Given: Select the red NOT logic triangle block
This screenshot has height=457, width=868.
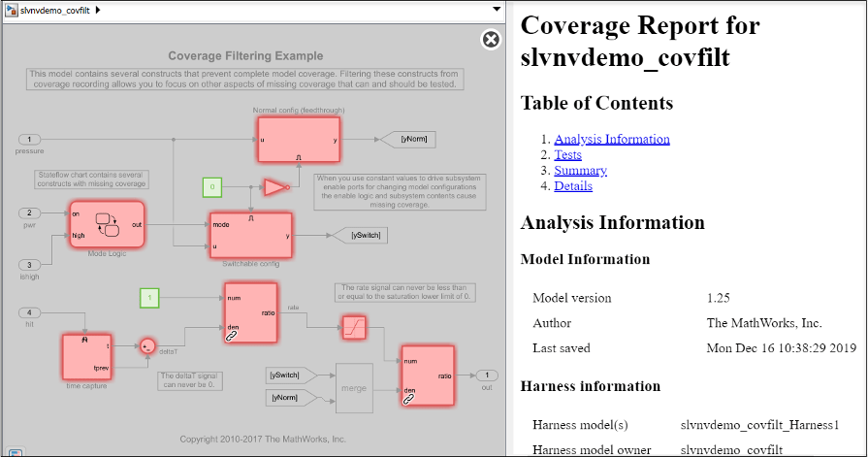Looking at the screenshot, I should tap(276, 187).
